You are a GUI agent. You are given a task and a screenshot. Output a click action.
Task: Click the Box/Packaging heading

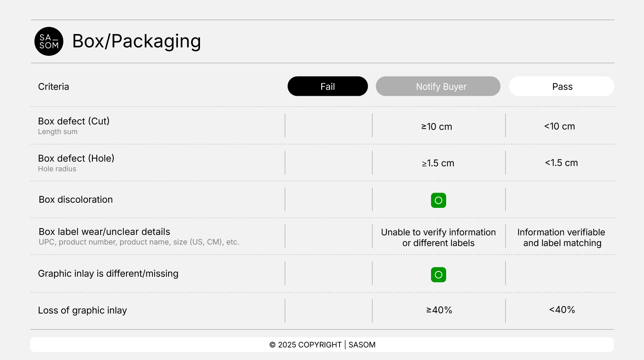[x=136, y=41]
